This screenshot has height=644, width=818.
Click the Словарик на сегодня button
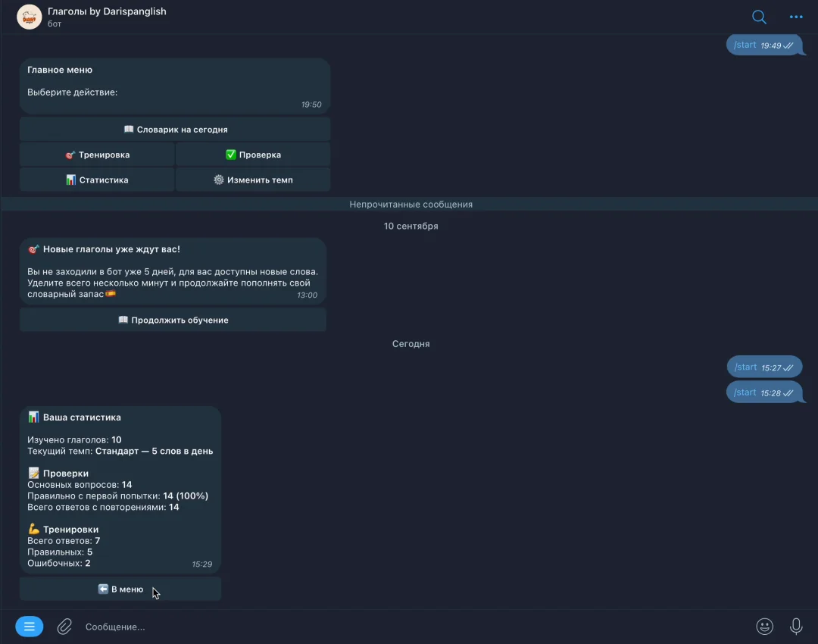pyautogui.click(x=175, y=130)
